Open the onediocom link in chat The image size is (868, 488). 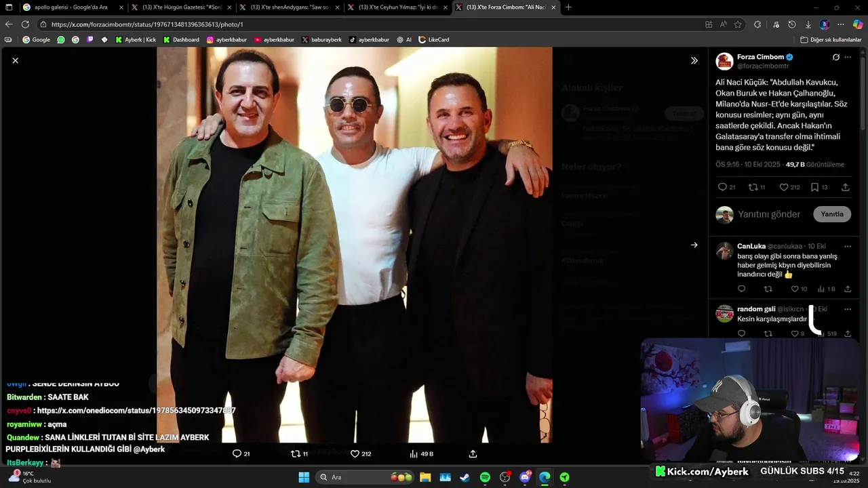[x=136, y=411]
